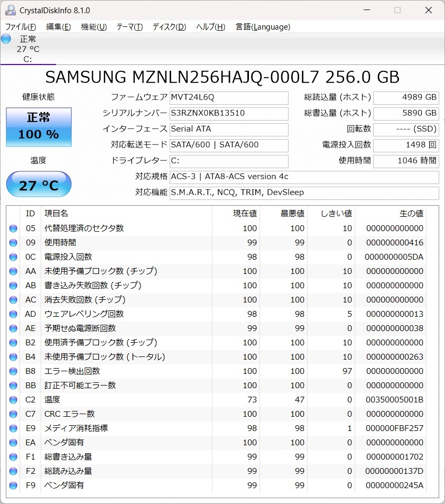The image size is (445, 504).
Task: Click the CrystalDiskInfo app icon in title bar
Action: [10, 10]
